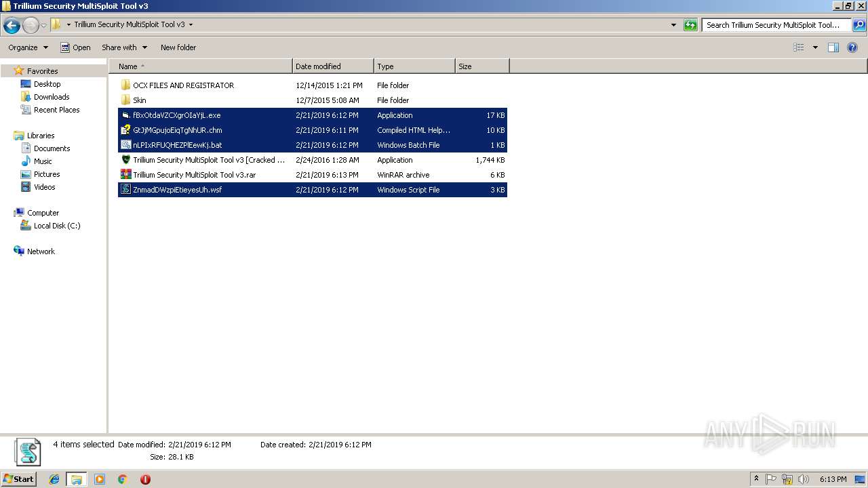This screenshot has width=868, height=488.
Task: Click the Forward navigation arrow
Action: click(31, 26)
